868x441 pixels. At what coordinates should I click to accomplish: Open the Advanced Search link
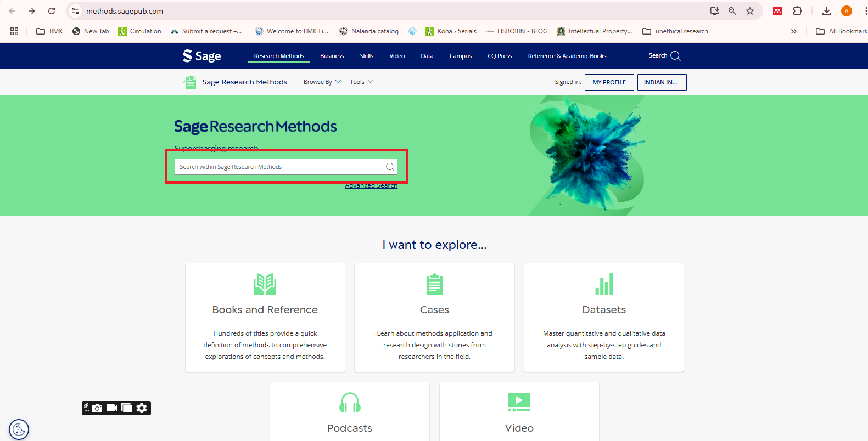tap(371, 185)
